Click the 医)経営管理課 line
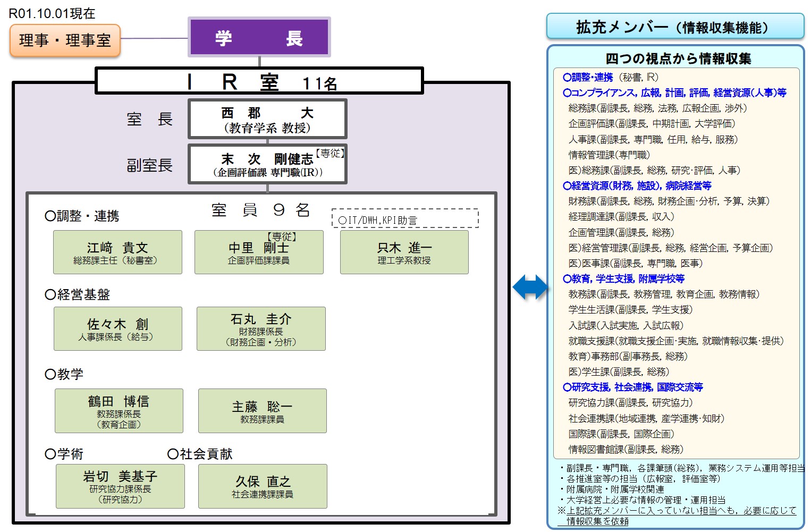The width and height of the screenshot is (811, 532). [671, 248]
